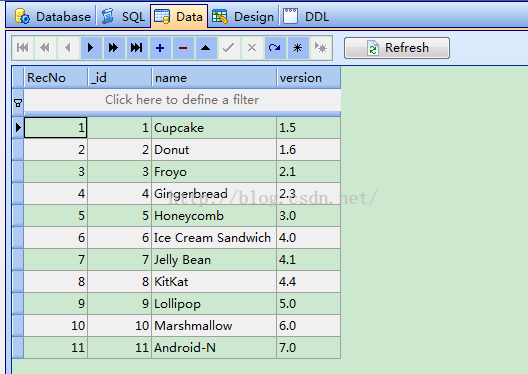The width and height of the screenshot is (528, 374).
Task: Click the refresh data curved arrow
Action: tap(275, 48)
